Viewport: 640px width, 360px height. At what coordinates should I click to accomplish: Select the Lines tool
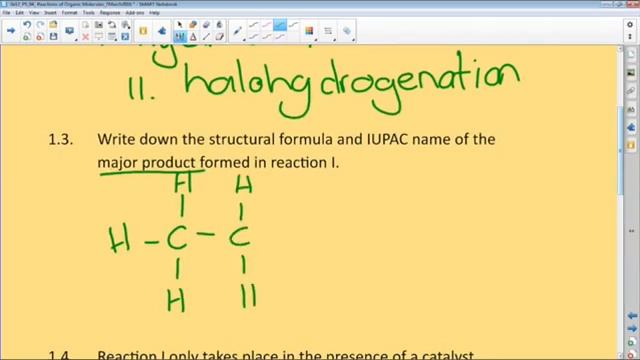click(206, 37)
